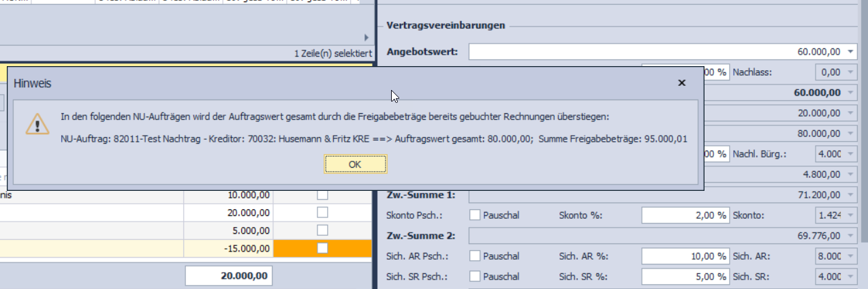Image resolution: width=868 pixels, height=289 pixels.
Task: Open the Nachlass amount dropdown arrow
Action: 850,72
